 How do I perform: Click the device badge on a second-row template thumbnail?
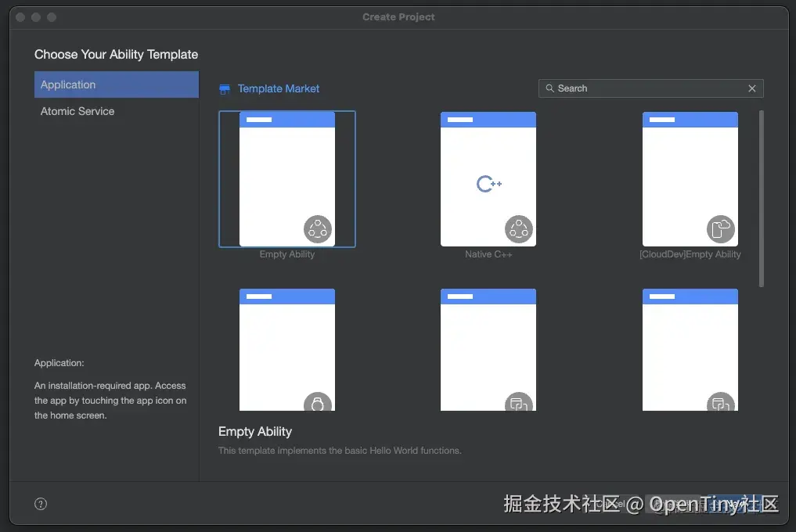coord(517,405)
